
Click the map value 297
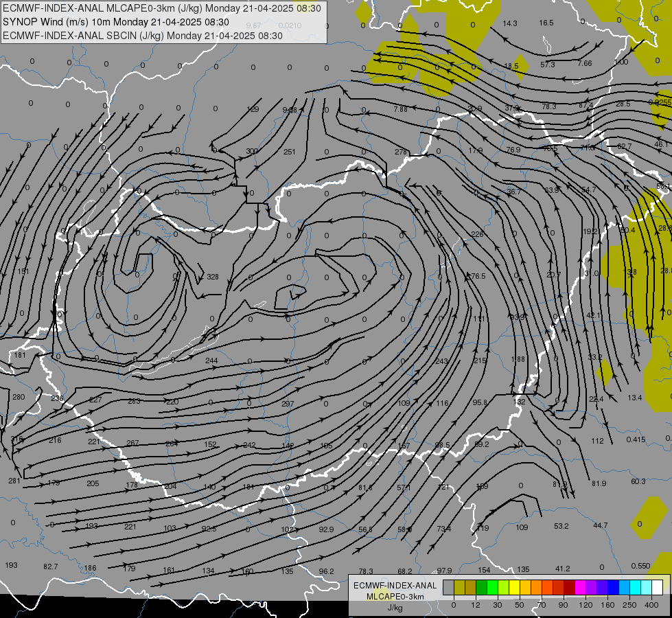click(288, 404)
